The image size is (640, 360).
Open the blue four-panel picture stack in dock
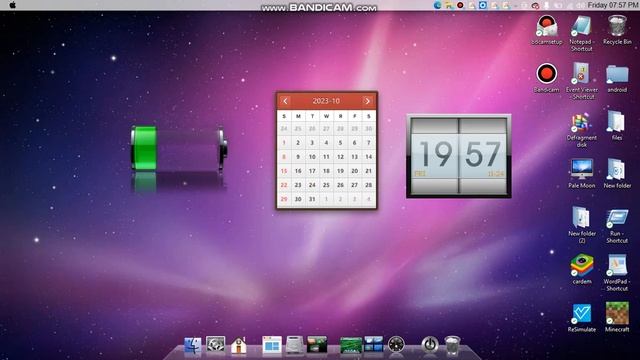coord(373,344)
